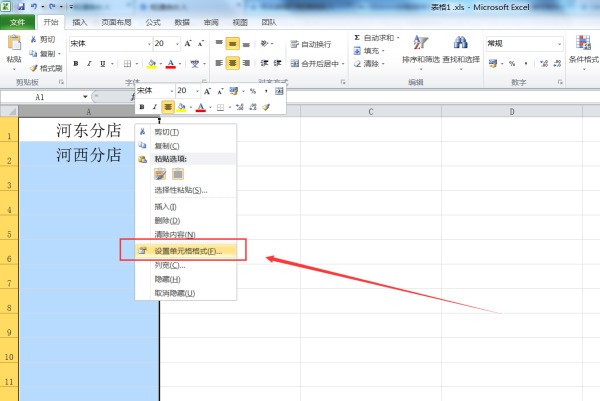Choose Unhide (取消隐藏) in context menu
This screenshot has height=401, width=600.
tap(186, 293)
